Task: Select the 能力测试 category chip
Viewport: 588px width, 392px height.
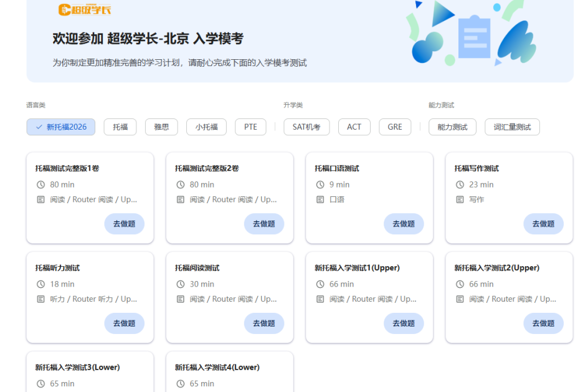Action: (452, 127)
